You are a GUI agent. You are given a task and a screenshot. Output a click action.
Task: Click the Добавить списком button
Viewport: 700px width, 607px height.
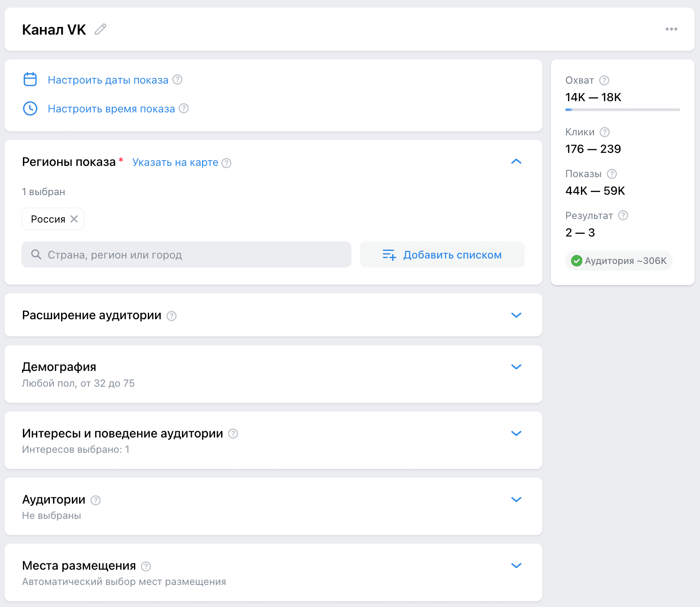442,254
